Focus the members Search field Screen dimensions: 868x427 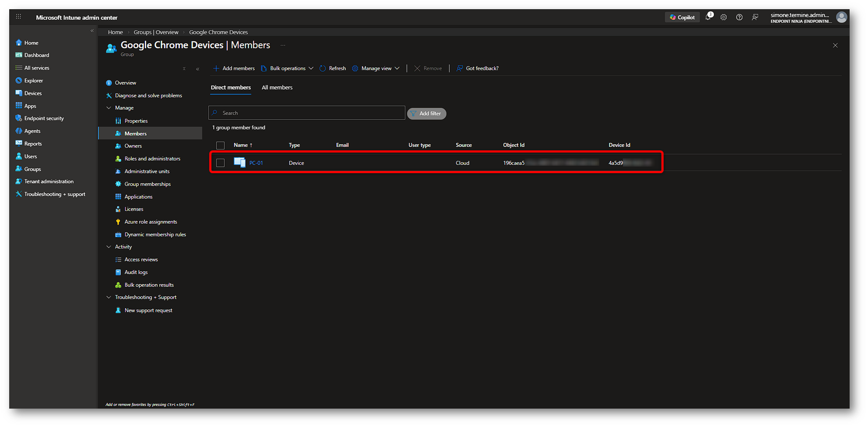[307, 113]
